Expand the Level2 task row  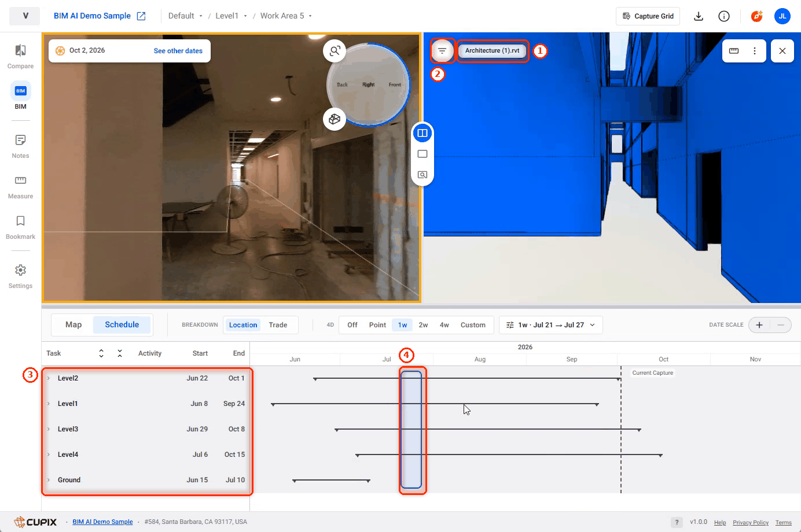[49, 378]
